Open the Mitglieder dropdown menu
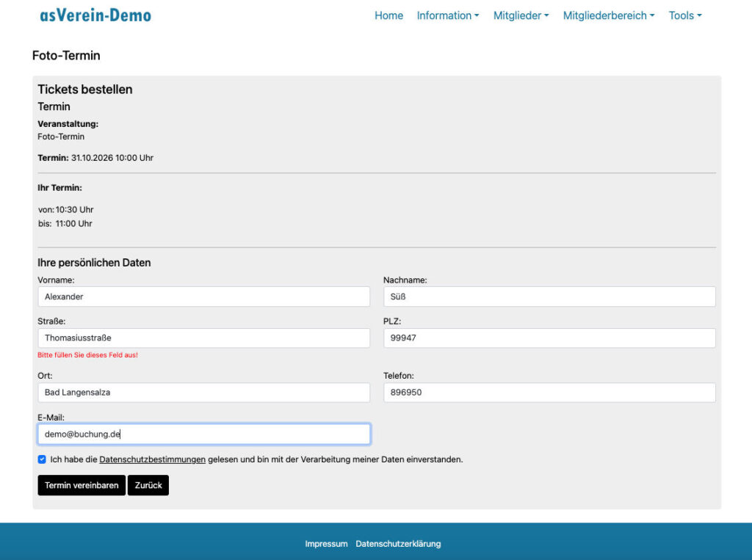The image size is (752, 560). pos(521,15)
